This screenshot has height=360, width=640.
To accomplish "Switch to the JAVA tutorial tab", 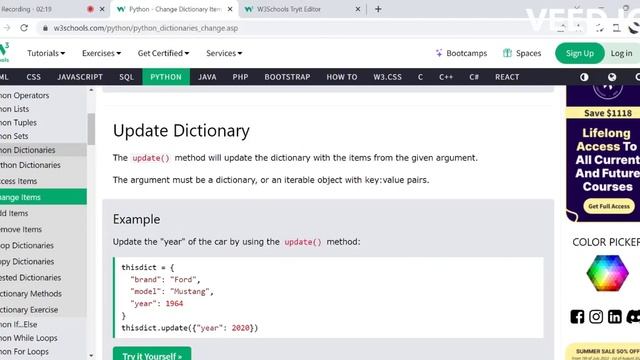I will click(207, 77).
